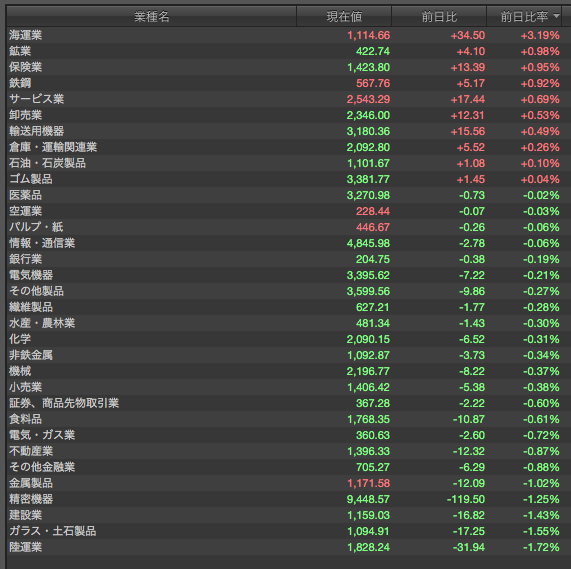Image resolution: width=571 pixels, height=569 pixels.
Task: Click the change value -17.25
Action: point(469,531)
